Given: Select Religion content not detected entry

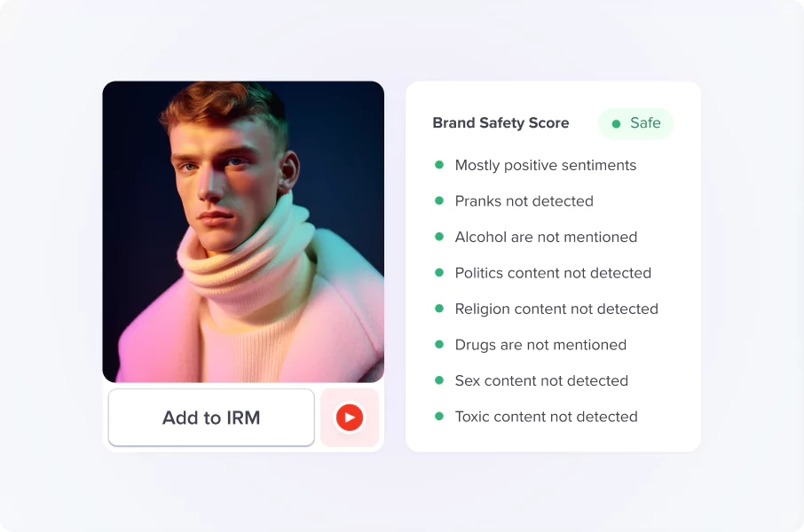Looking at the screenshot, I should pos(556,309).
